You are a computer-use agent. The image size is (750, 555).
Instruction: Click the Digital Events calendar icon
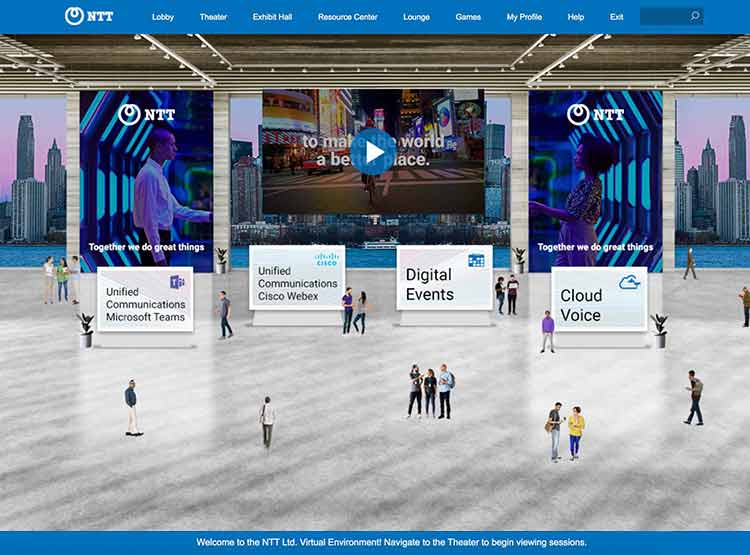[475, 260]
